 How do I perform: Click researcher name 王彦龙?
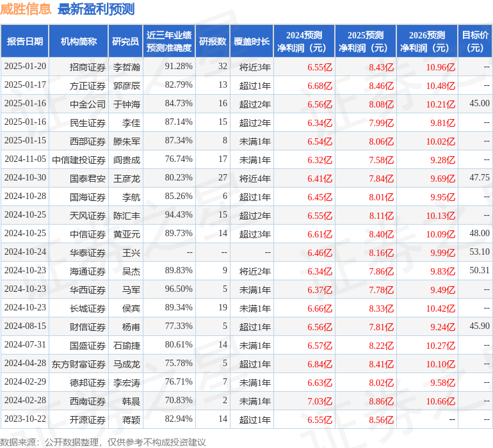tap(127, 179)
